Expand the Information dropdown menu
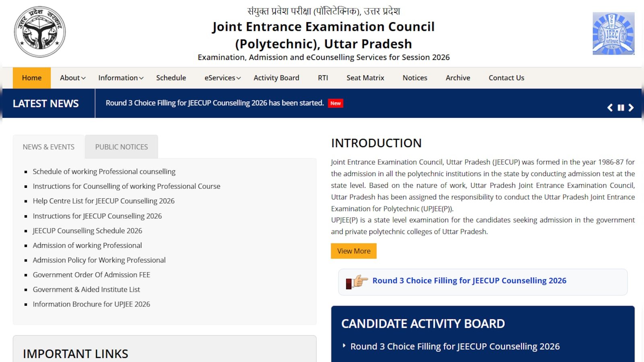This screenshot has height=362, width=644. (121, 78)
